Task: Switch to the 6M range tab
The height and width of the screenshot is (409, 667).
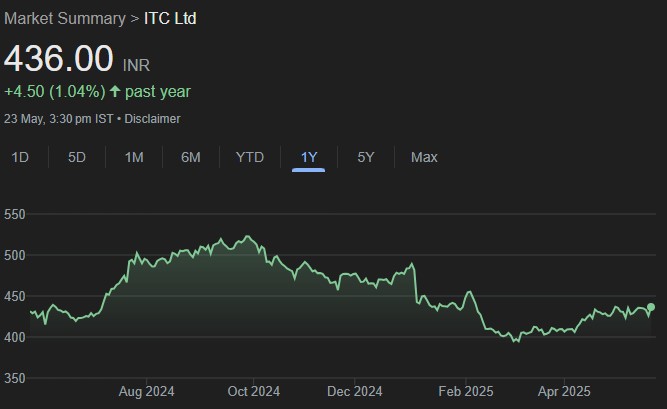Action: tap(191, 157)
